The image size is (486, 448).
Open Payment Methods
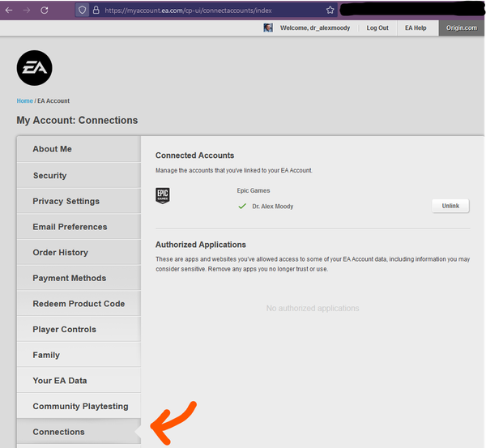[x=79, y=278]
